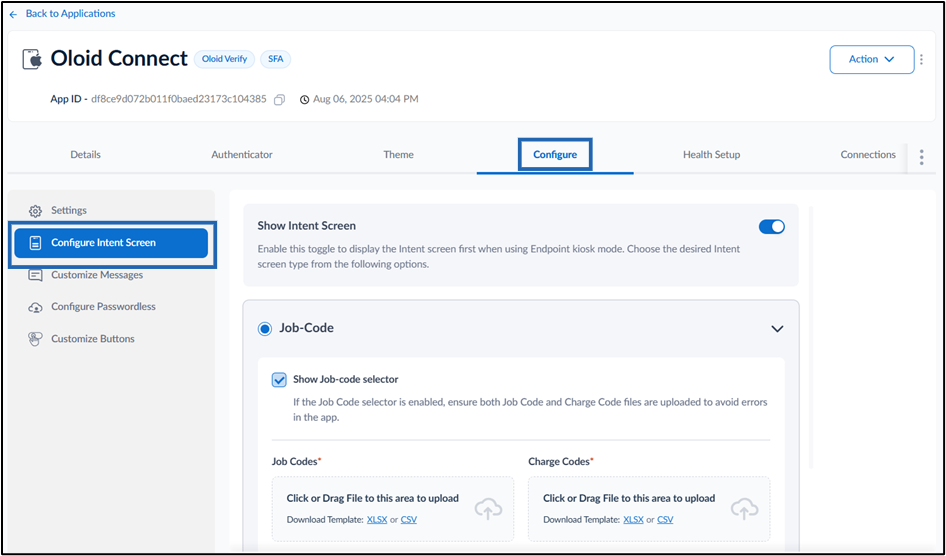Toggle the Show Intent Screen switch

pos(772,227)
